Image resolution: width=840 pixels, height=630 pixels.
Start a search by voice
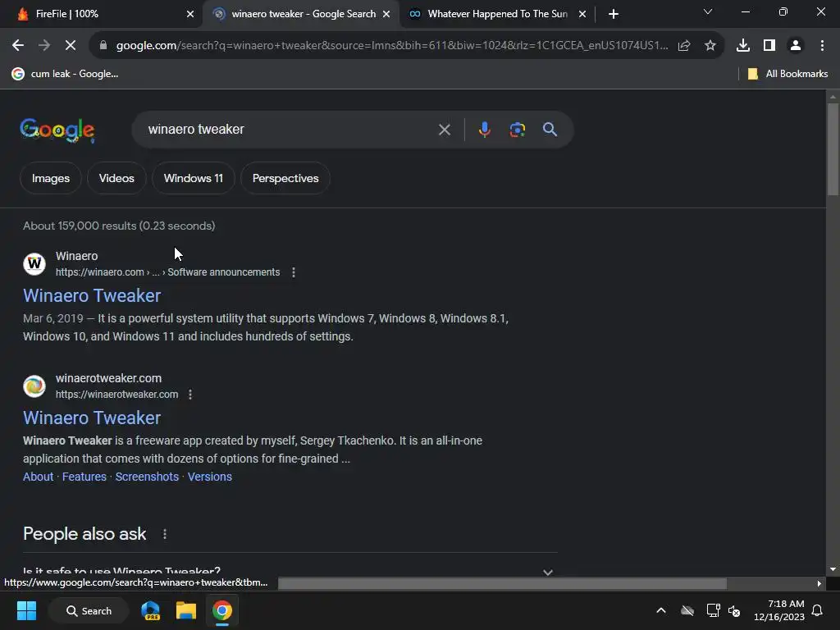pyautogui.click(x=484, y=130)
